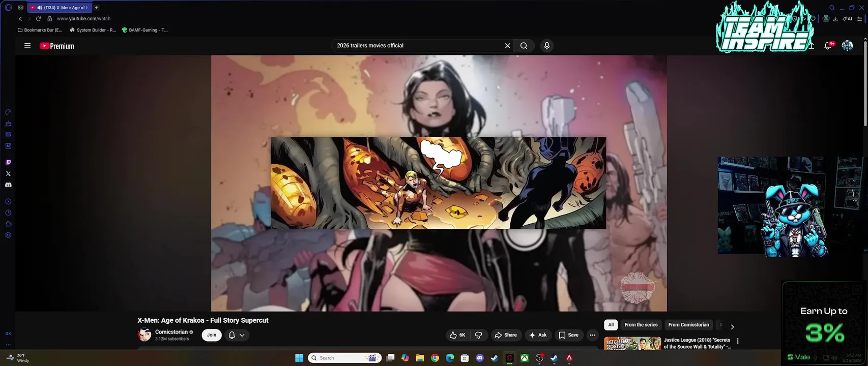Click the X-Men Age of Krakoa video title
868x366 pixels.
tap(202, 320)
